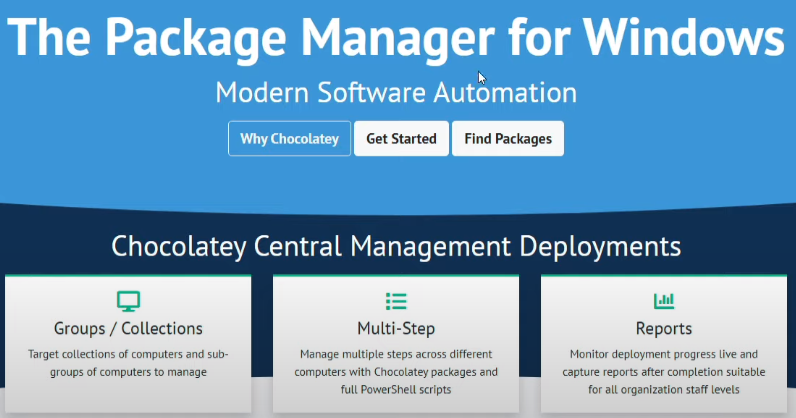Click the Modern Software Automation subtitle
This screenshot has height=418, width=796.
pos(396,93)
